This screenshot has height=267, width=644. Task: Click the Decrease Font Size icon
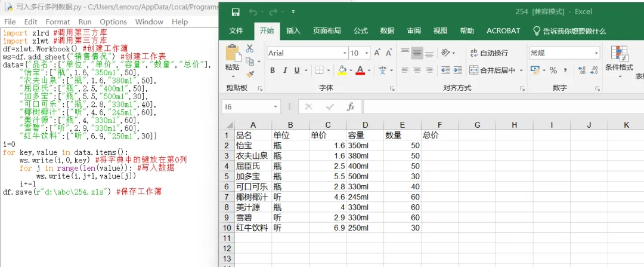[x=389, y=53]
